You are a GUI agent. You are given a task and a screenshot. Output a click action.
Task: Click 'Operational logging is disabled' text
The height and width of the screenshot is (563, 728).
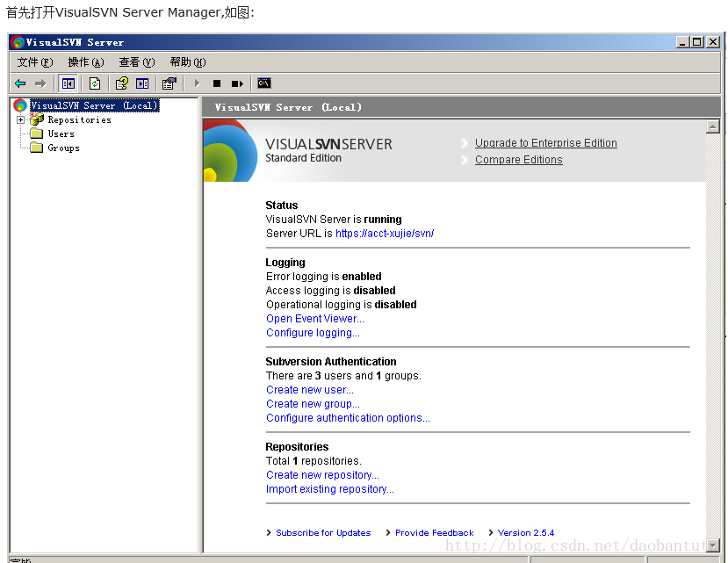point(342,305)
